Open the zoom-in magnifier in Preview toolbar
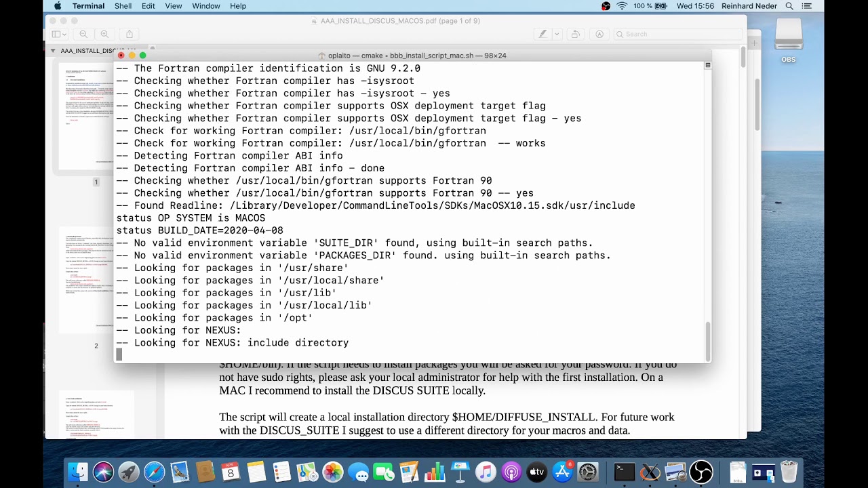 click(105, 34)
